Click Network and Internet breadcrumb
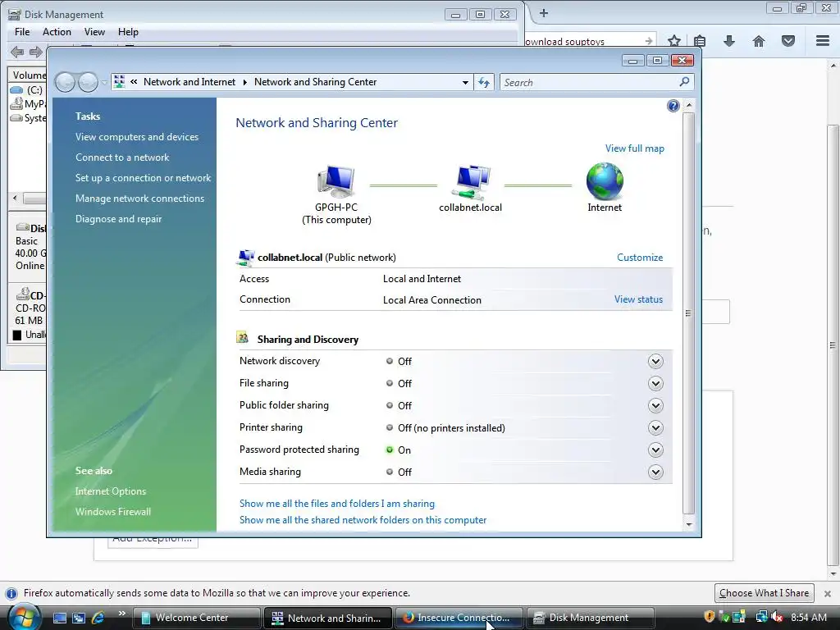 point(189,82)
